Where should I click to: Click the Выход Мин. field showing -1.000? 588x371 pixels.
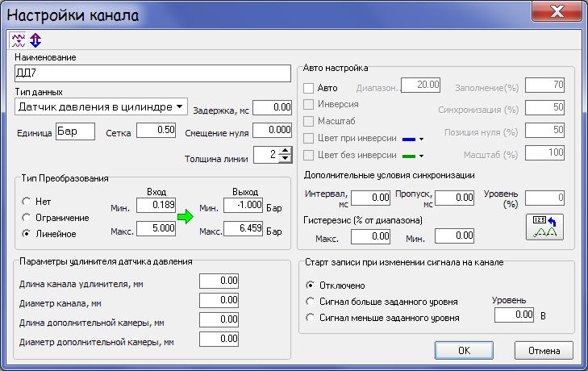(243, 205)
